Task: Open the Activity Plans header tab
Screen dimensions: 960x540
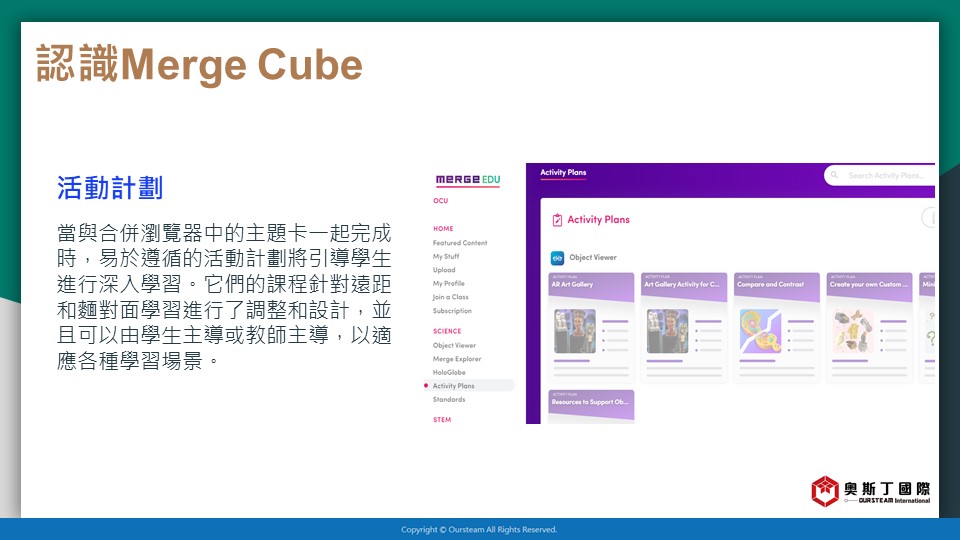Action: pyautogui.click(x=563, y=173)
